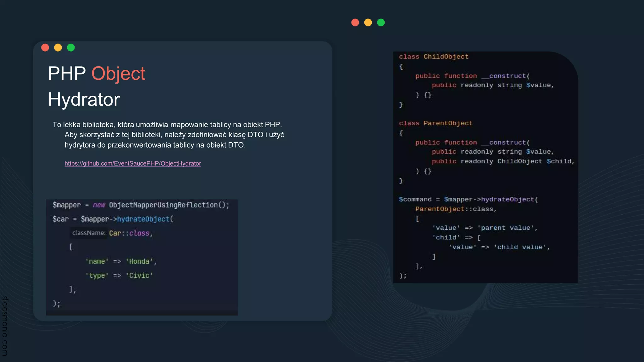Click the "'type' => 'Civic'" line
This screenshot has width=644, height=362.
point(119,276)
